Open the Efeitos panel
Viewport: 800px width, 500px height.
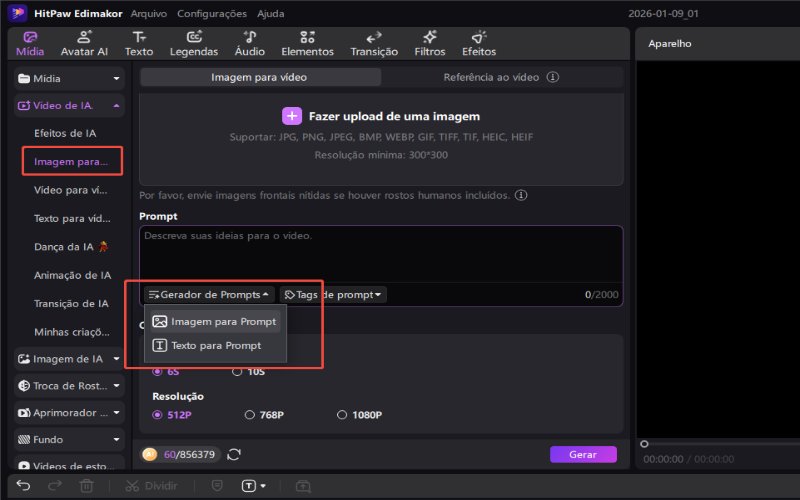coord(479,43)
